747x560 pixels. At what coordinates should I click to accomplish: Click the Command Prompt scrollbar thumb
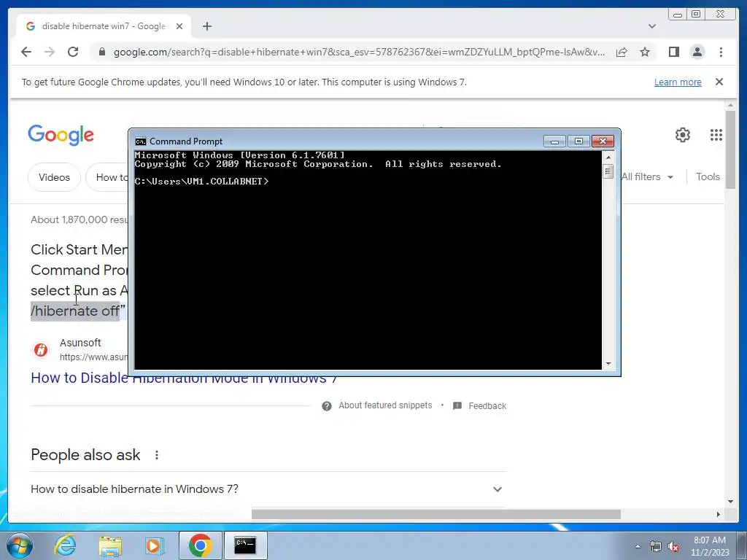(x=608, y=171)
